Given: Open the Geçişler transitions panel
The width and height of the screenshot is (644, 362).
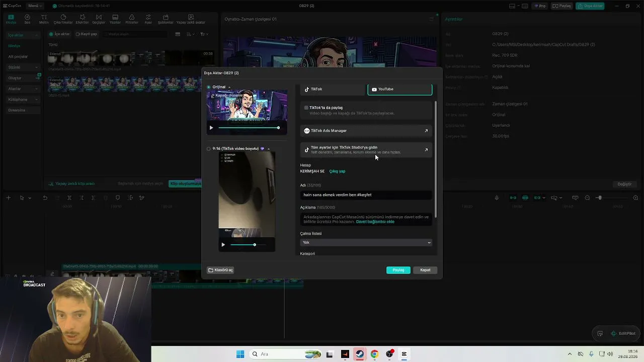Looking at the screenshot, I should tap(99, 19).
